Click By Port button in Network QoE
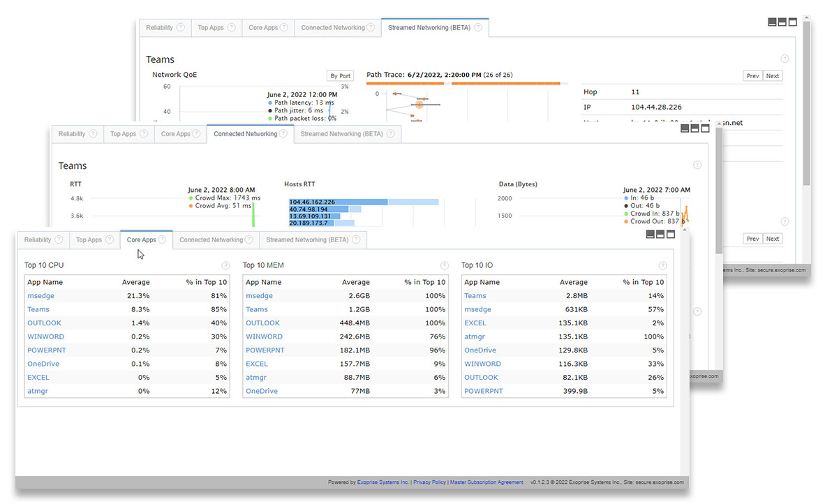 pyautogui.click(x=340, y=76)
